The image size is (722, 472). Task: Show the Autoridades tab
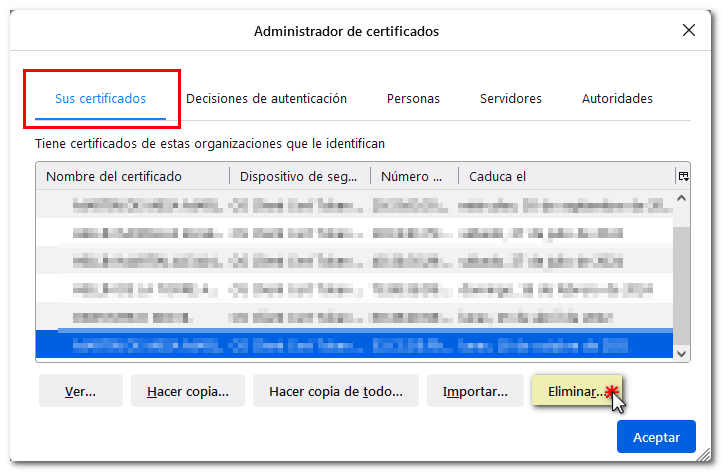617,99
